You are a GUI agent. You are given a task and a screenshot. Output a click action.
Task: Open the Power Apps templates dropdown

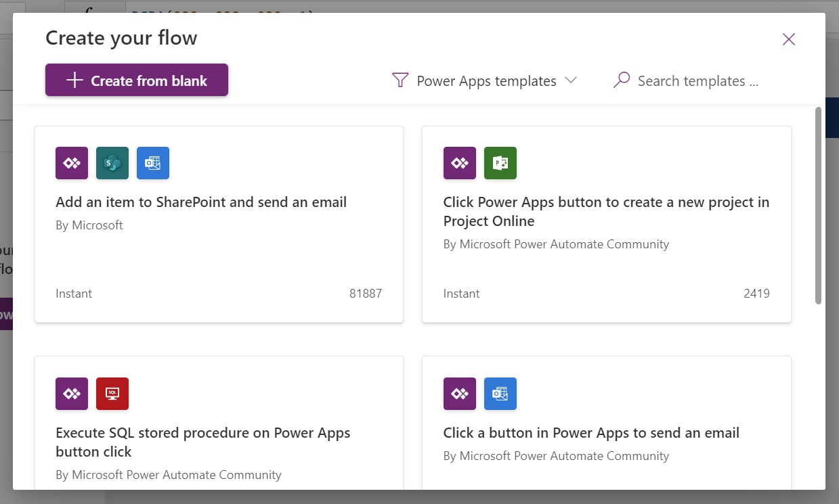tap(485, 81)
